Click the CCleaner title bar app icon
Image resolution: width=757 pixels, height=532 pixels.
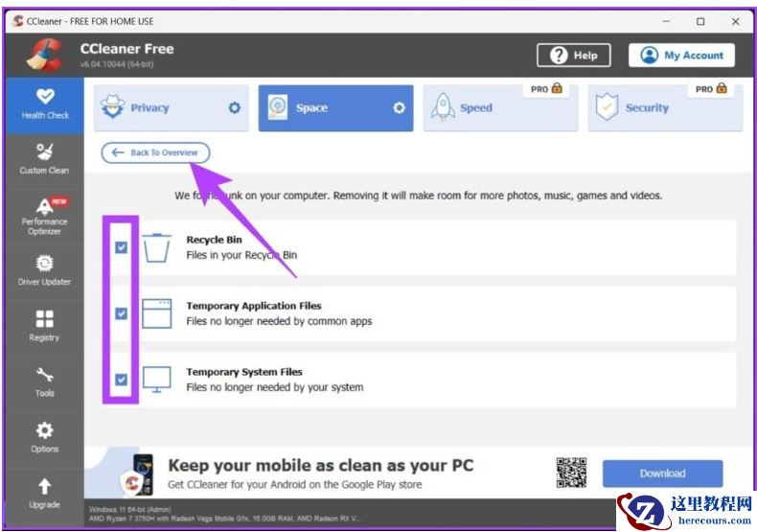(18, 21)
